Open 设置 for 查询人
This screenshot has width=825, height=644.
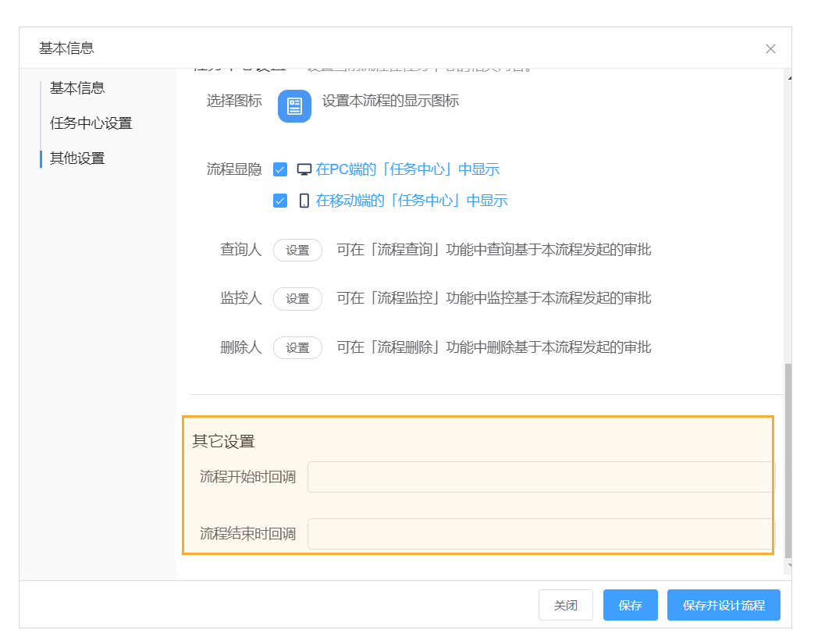pyautogui.click(x=297, y=250)
